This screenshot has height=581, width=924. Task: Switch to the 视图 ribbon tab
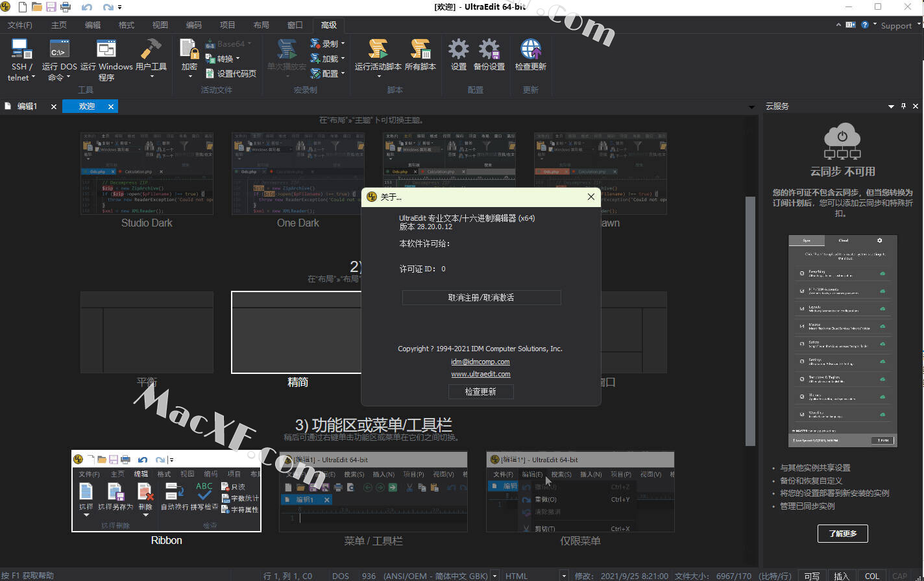point(160,25)
